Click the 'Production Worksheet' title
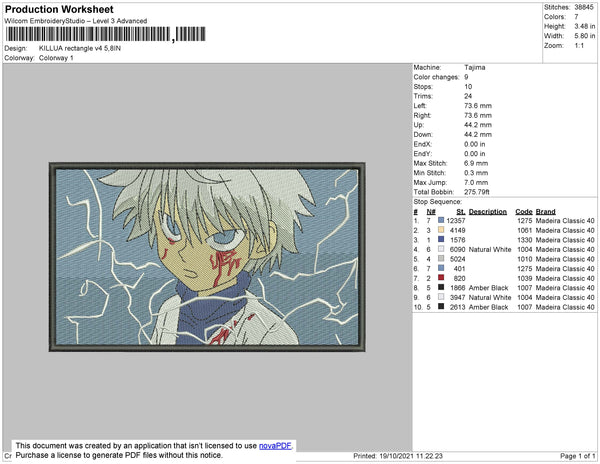Image resolution: width=600 pixels, height=464 pixels. pyautogui.click(x=59, y=10)
